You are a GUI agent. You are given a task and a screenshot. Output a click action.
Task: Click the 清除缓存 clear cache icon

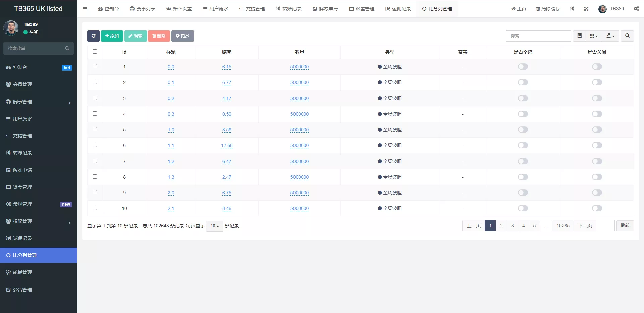548,9
